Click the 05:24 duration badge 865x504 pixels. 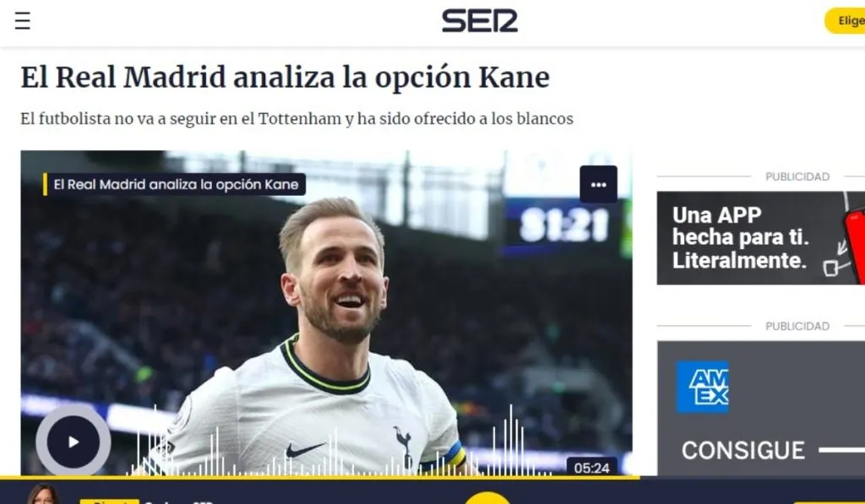(592, 468)
